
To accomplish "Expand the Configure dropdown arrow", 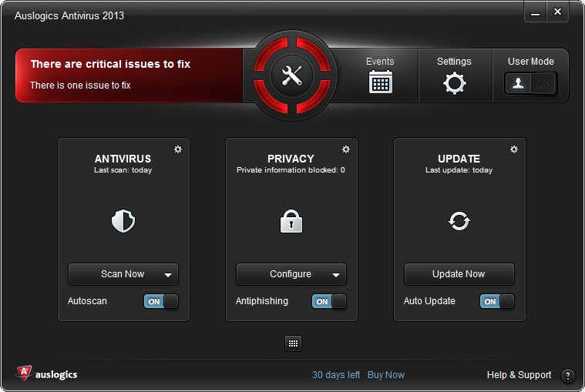I will point(336,275).
